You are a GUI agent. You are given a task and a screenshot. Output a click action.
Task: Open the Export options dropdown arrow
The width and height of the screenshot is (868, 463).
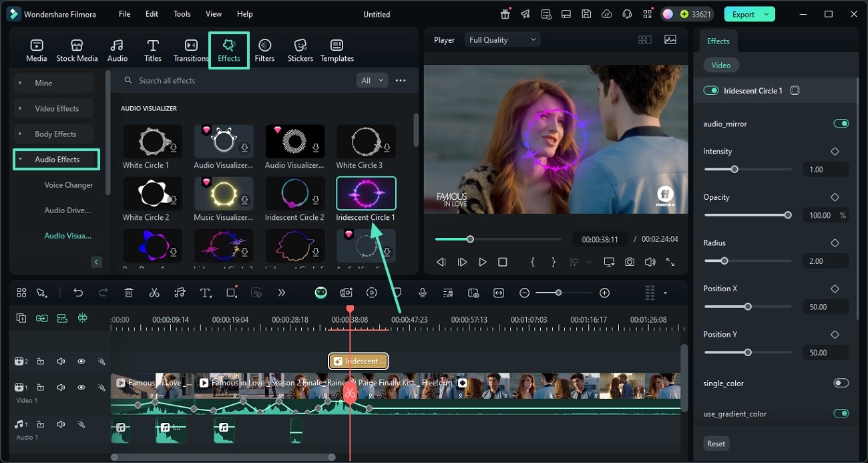[767, 14]
